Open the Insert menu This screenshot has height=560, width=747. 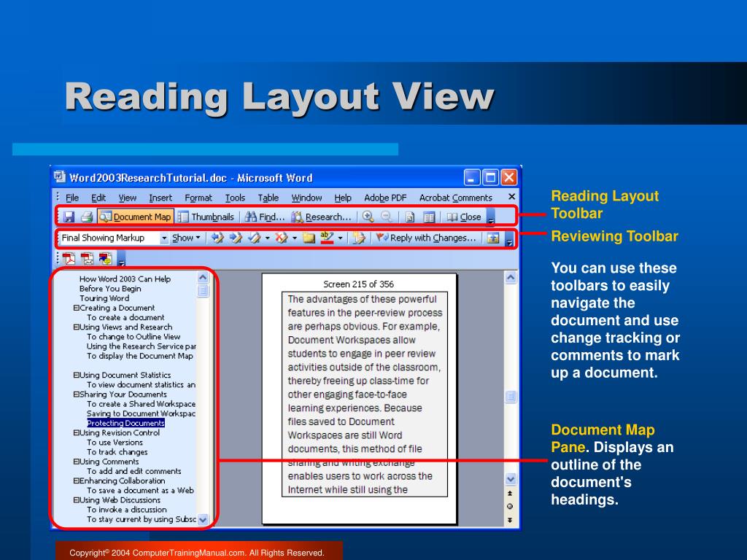pos(160,198)
